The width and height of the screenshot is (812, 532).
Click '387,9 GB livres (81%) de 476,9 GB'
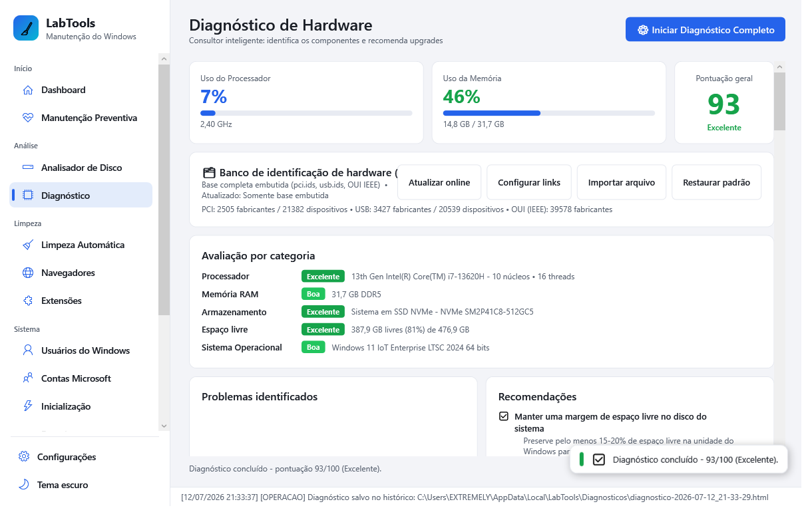pyautogui.click(x=411, y=329)
